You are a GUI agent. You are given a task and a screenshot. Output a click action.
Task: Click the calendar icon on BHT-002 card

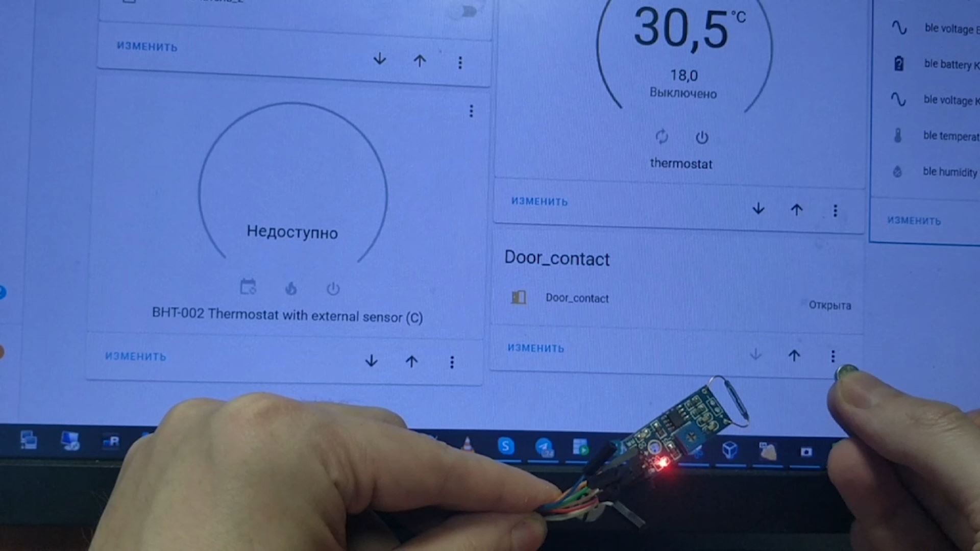tap(247, 288)
